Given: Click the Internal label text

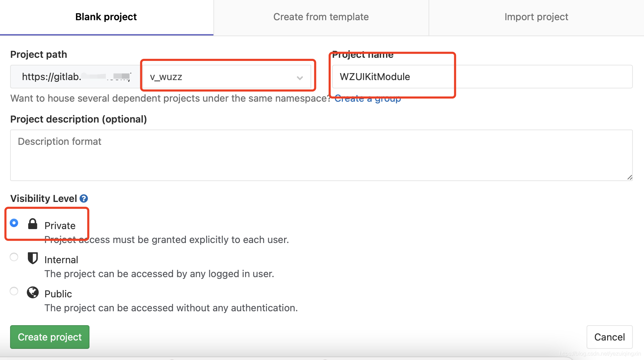Looking at the screenshot, I should [x=61, y=260].
